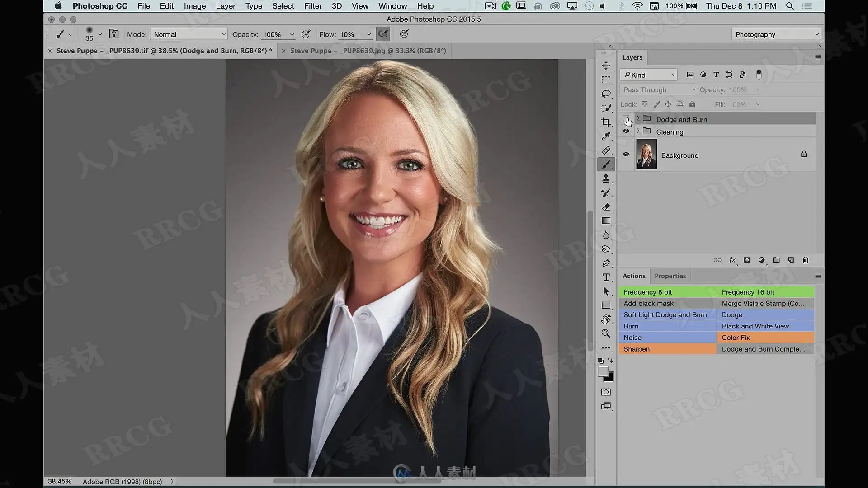Run the Color Fix action
Screen dimensions: 868x488
[x=765, y=338]
